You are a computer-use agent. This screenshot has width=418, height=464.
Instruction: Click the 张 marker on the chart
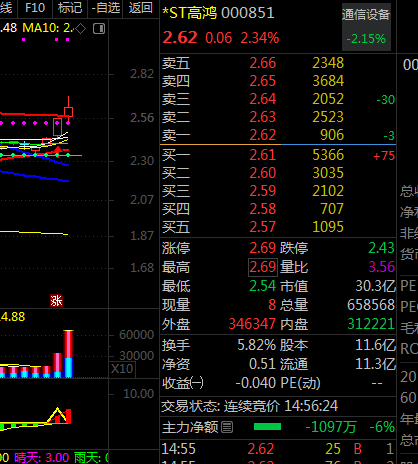pyautogui.click(x=56, y=301)
